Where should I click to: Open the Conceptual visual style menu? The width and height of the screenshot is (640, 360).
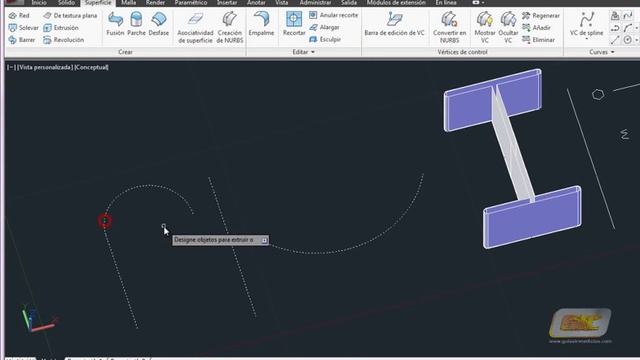point(91,67)
